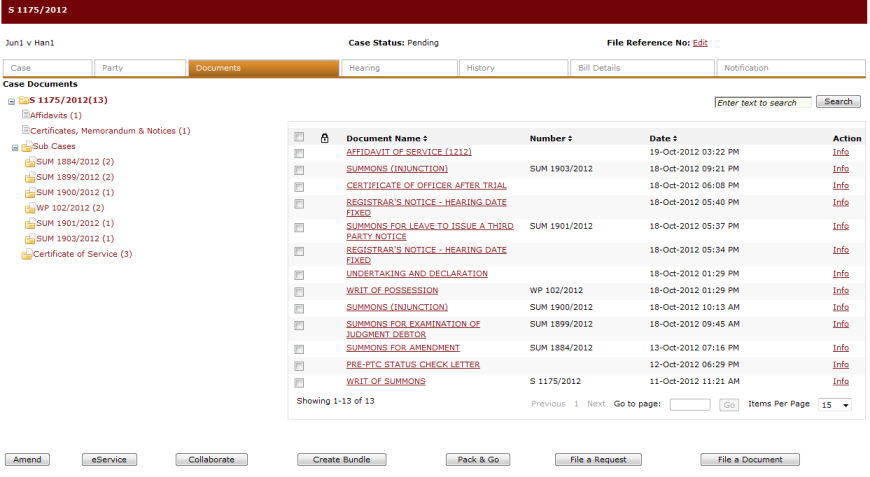This screenshot has width=870, height=477.
Task: Open the Bill Details tab
Action: pyautogui.click(x=641, y=68)
